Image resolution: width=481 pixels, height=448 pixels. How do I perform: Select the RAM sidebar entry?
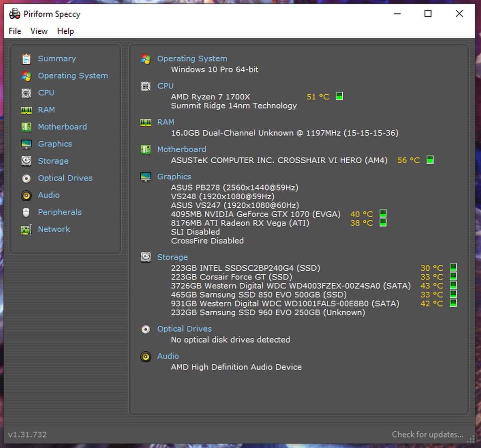(x=46, y=110)
